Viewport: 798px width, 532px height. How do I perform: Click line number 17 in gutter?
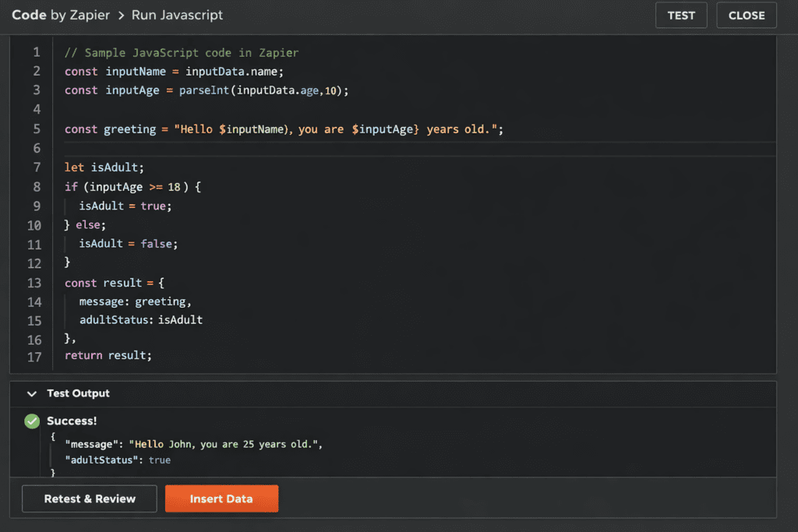tap(34, 357)
